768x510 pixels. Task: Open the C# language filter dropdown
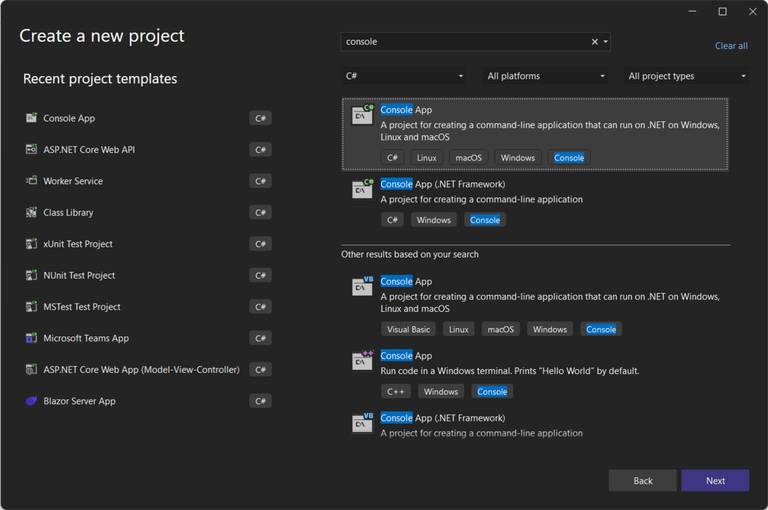coord(404,76)
